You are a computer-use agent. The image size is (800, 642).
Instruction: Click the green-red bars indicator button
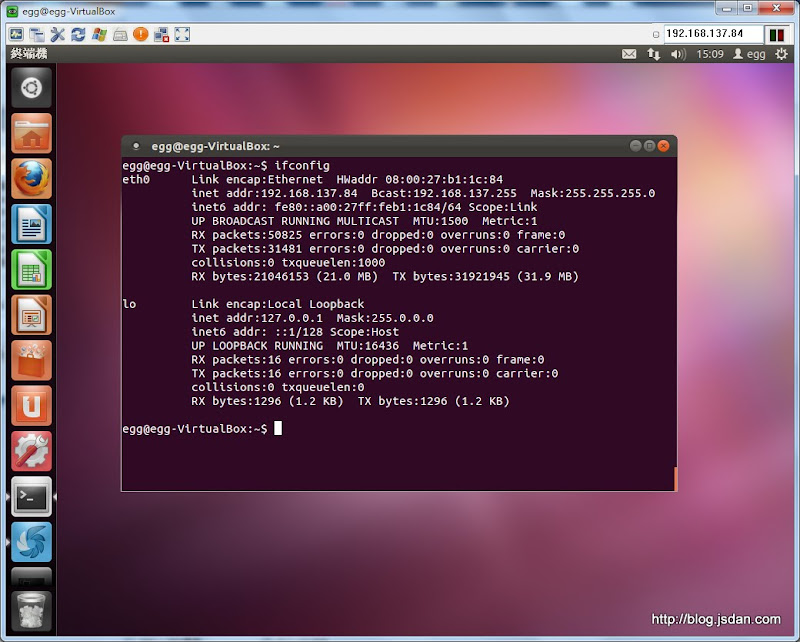click(x=777, y=34)
